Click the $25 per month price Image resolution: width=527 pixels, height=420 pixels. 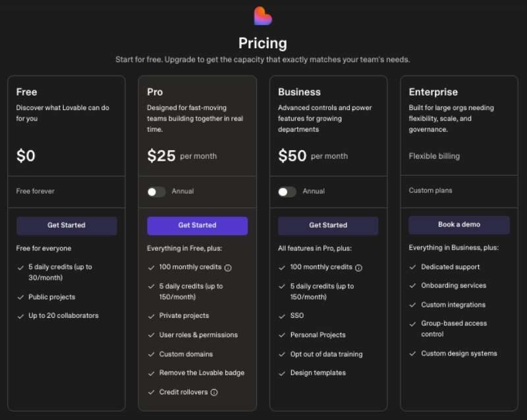pos(161,156)
